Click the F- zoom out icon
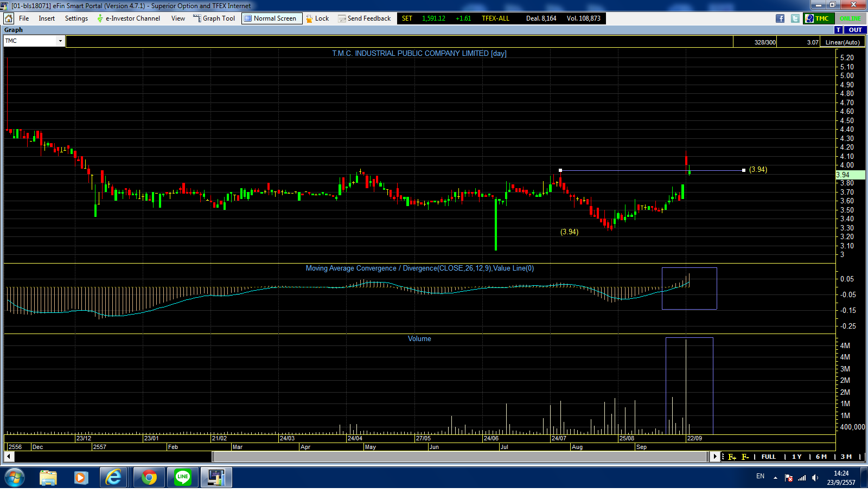The image size is (868, 500). [745, 457]
